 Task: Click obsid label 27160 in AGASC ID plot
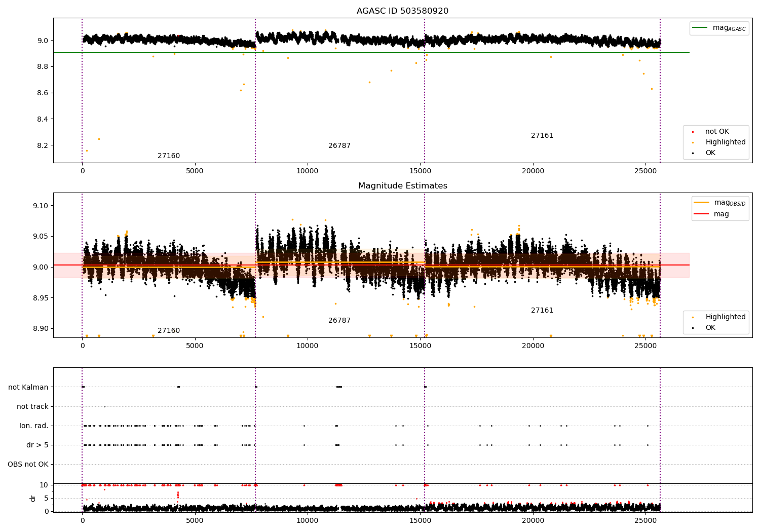(169, 156)
